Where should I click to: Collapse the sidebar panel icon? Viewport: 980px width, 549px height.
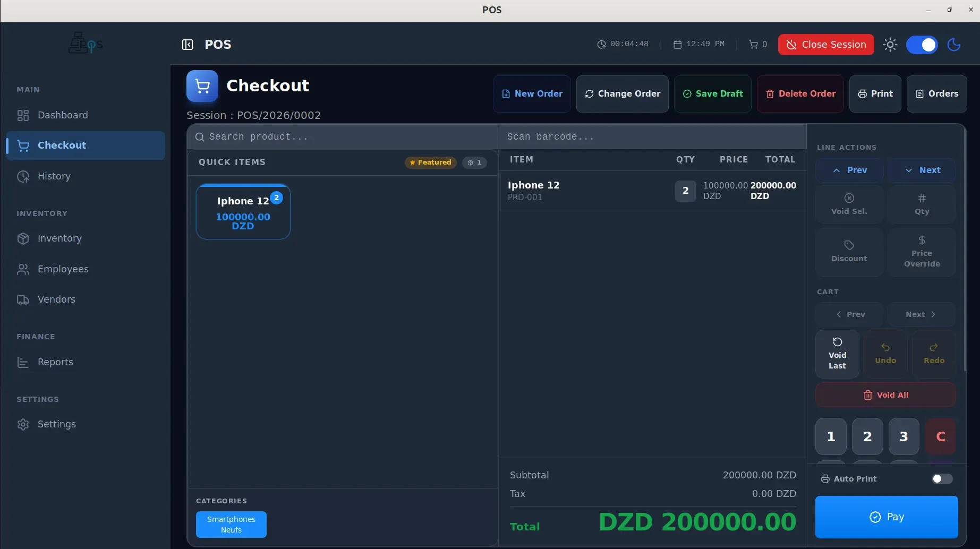click(x=188, y=45)
